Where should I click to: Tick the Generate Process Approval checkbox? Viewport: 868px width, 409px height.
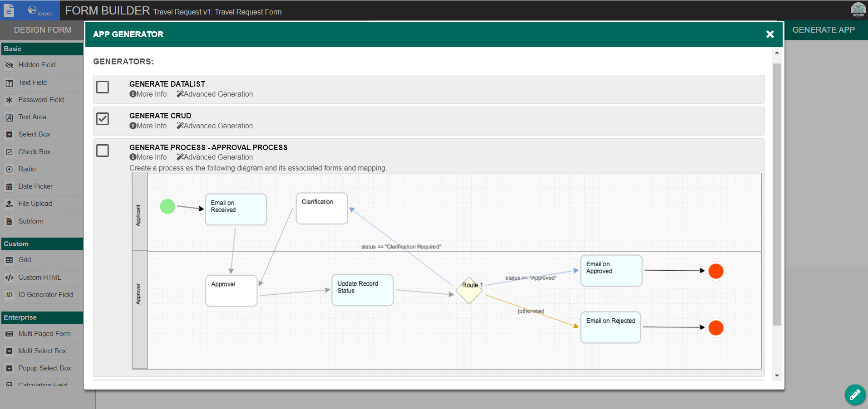point(103,151)
